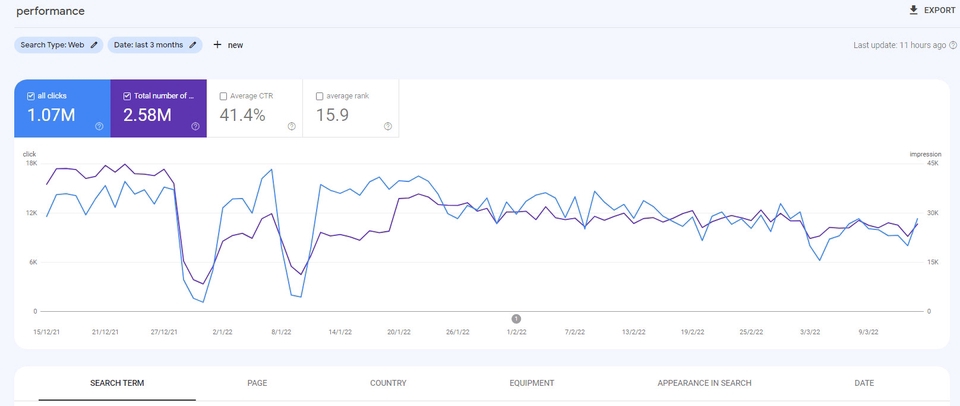Uncheck the Total number of impressions checkbox
This screenshot has width=960, height=406.
pyautogui.click(x=127, y=96)
